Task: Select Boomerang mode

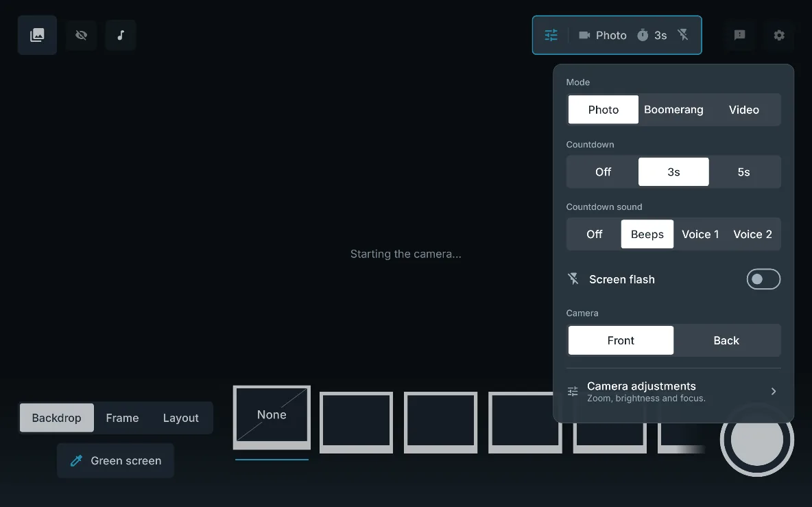Action: [x=673, y=110]
